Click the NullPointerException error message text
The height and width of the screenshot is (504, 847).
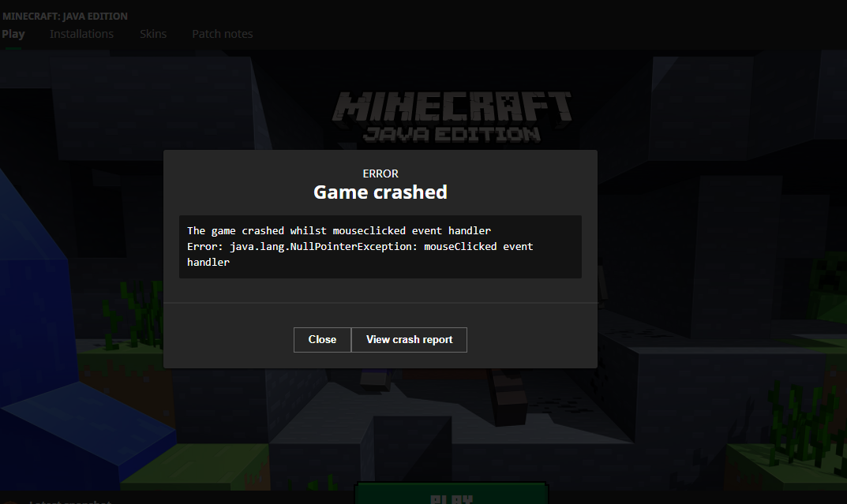click(x=360, y=254)
